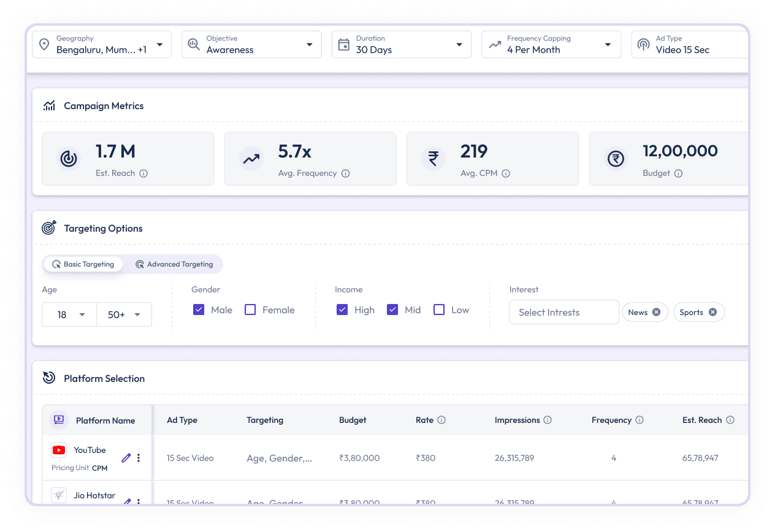Click info icon next to Avg. Frequency
Image resolution: width=775 pixels, height=532 pixels.
point(345,173)
